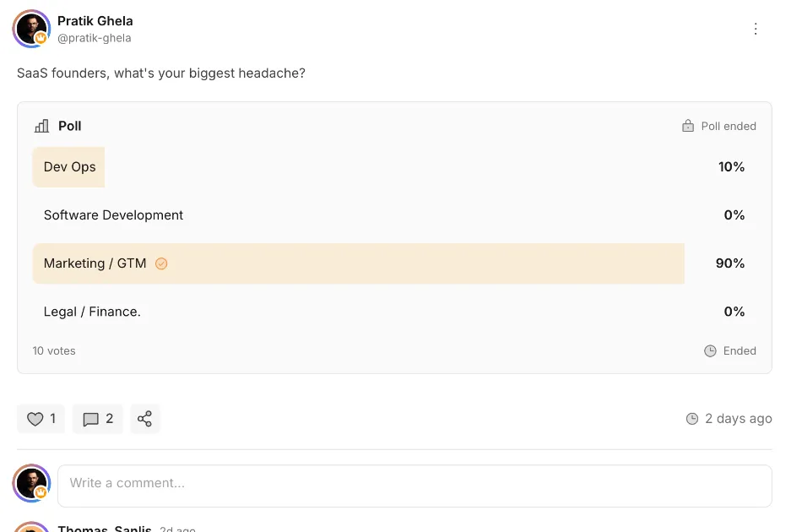Open comments via speech bubble icon
791x532 pixels.
91,419
